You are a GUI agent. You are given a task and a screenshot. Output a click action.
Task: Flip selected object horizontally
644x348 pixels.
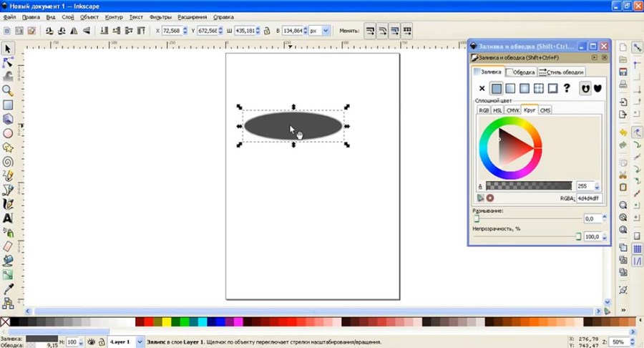(74, 31)
